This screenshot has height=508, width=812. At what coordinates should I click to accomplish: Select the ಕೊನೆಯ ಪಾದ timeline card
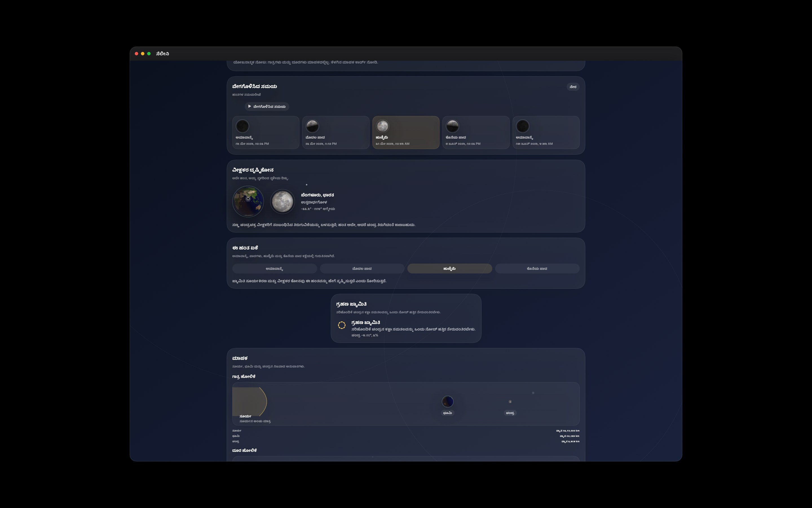coord(476,132)
